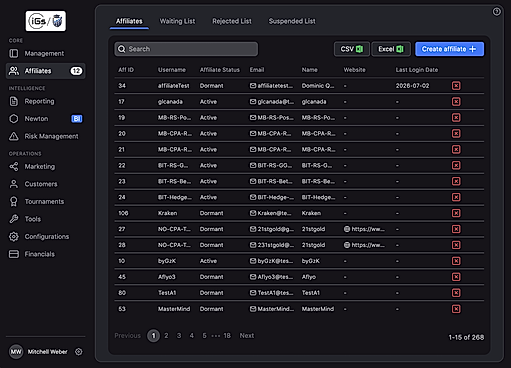Select current page 1 in pagination
This screenshot has height=368, width=511.
pyautogui.click(x=153, y=336)
